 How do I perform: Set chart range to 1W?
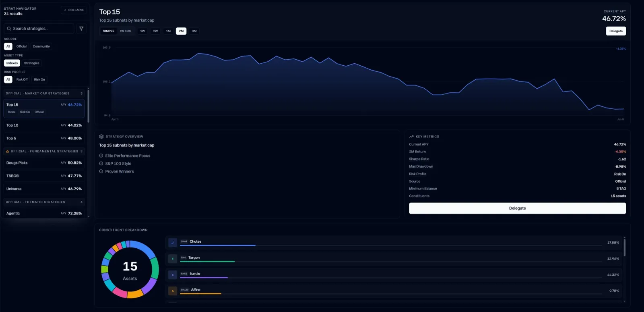[x=142, y=31]
